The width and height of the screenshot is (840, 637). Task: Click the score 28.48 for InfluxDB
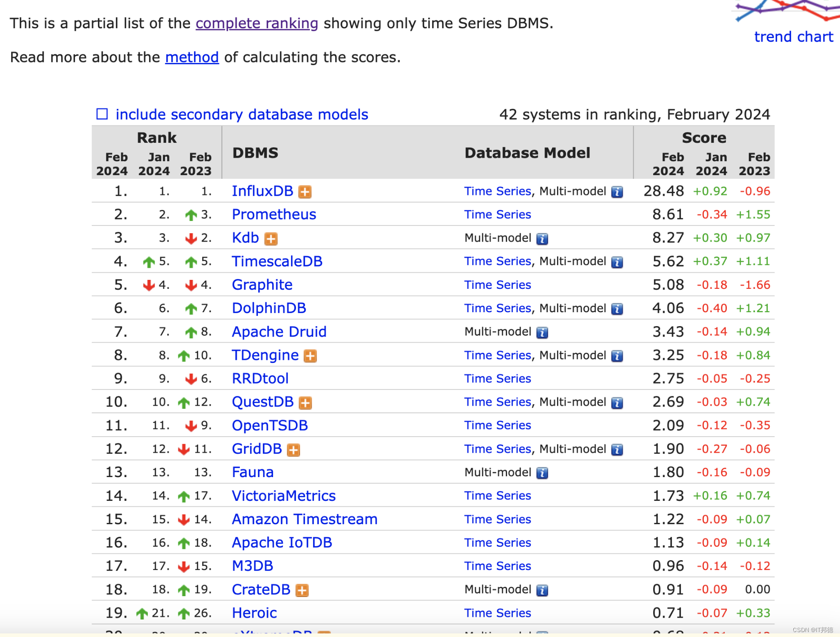(x=663, y=191)
